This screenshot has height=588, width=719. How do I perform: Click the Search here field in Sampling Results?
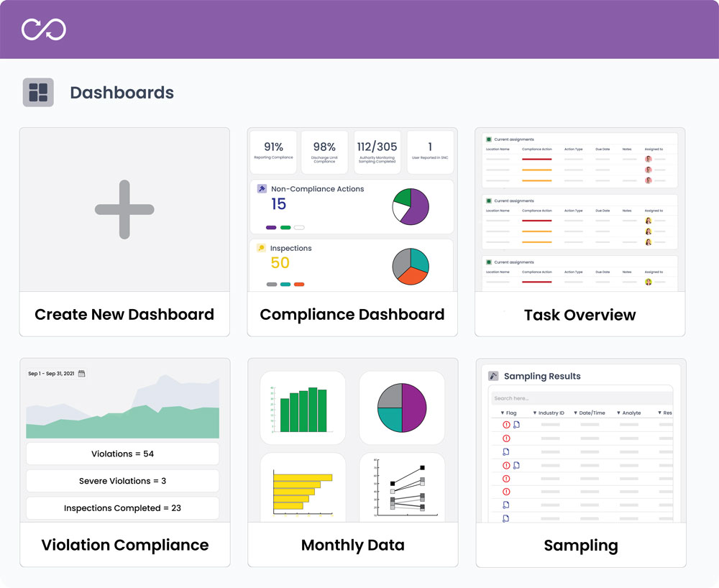582,398
